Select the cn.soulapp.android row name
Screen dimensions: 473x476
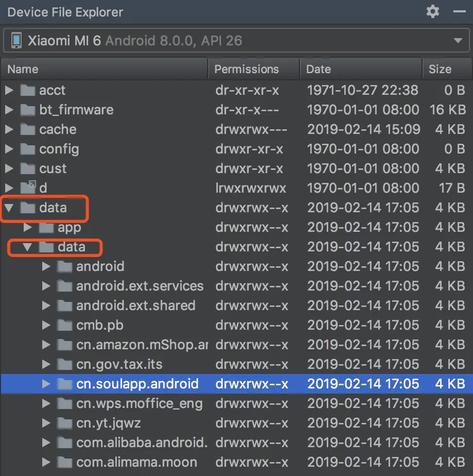[x=137, y=384]
